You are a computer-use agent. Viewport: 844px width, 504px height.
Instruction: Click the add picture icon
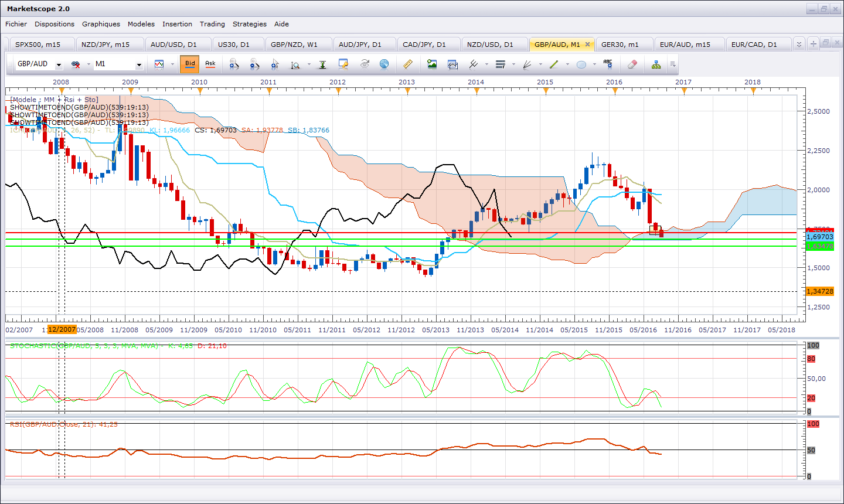[432, 64]
